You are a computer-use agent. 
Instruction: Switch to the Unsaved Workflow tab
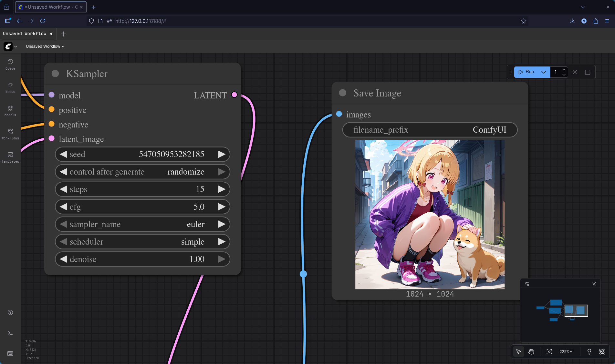click(25, 34)
